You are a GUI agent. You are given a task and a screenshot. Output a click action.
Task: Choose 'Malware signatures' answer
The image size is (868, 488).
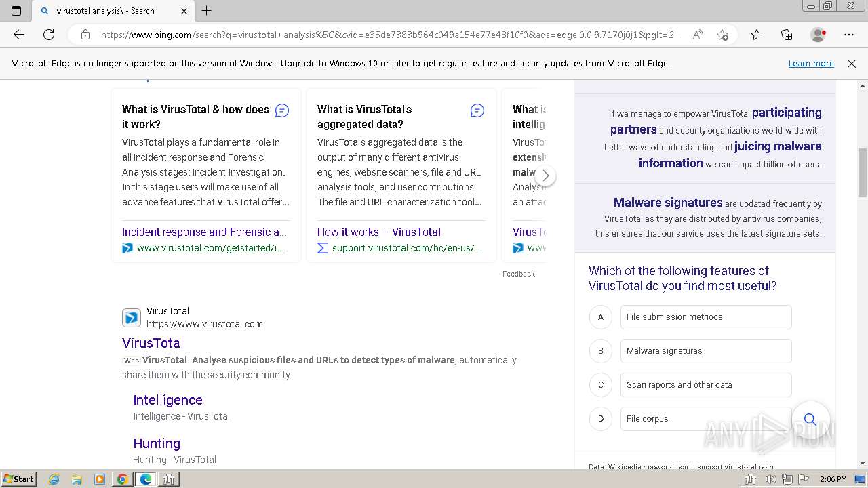(706, 351)
